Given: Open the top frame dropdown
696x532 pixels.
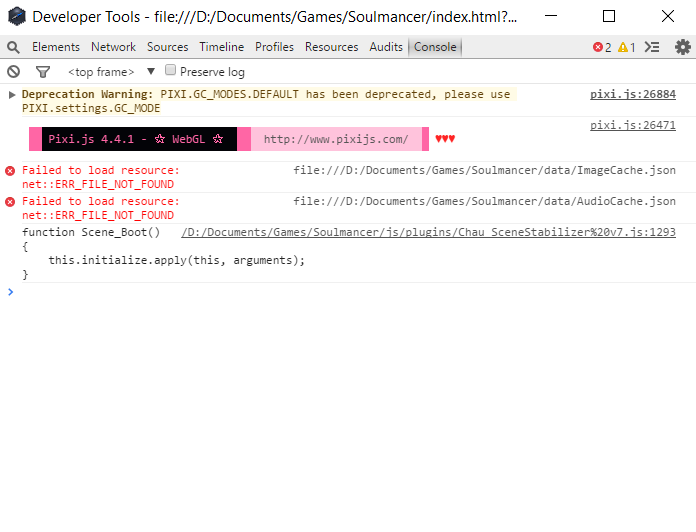Looking at the screenshot, I should (x=111, y=72).
